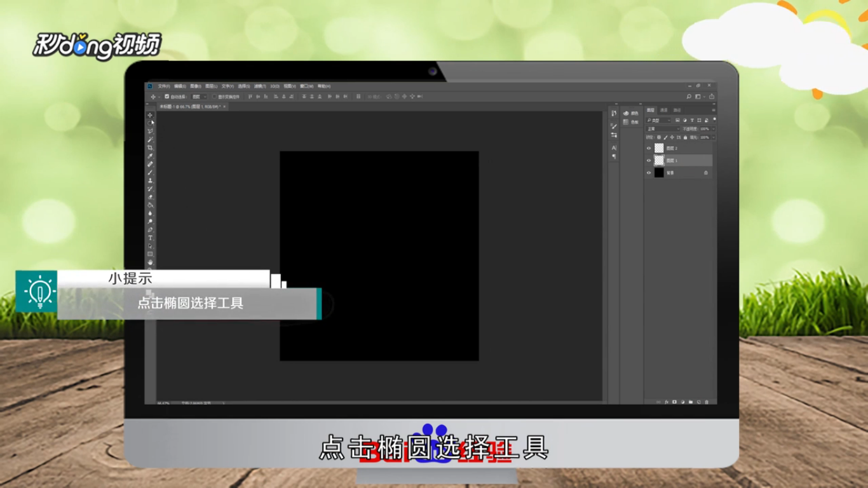
Task: Close the 未标题-1 document tab
Action: point(224,107)
